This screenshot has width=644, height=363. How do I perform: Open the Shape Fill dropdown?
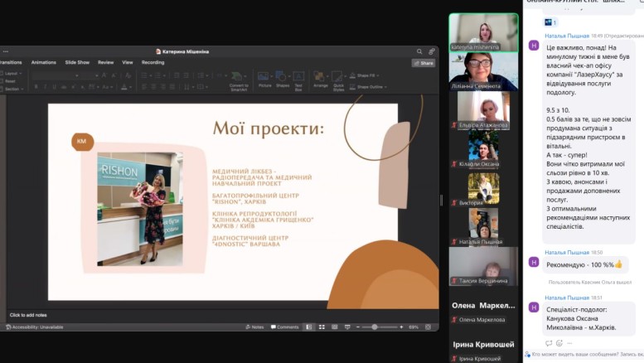365,75
